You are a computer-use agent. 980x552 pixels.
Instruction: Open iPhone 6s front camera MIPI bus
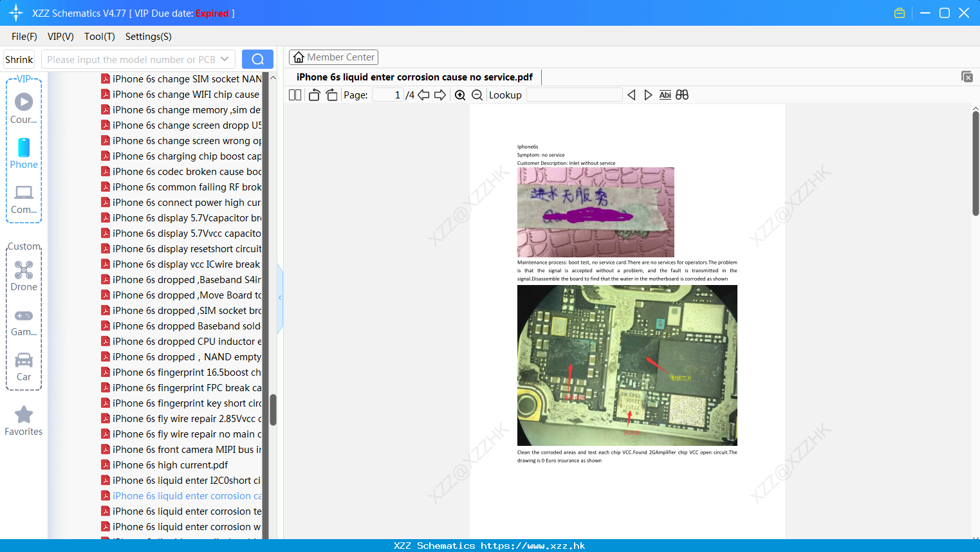[x=181, y=450]
